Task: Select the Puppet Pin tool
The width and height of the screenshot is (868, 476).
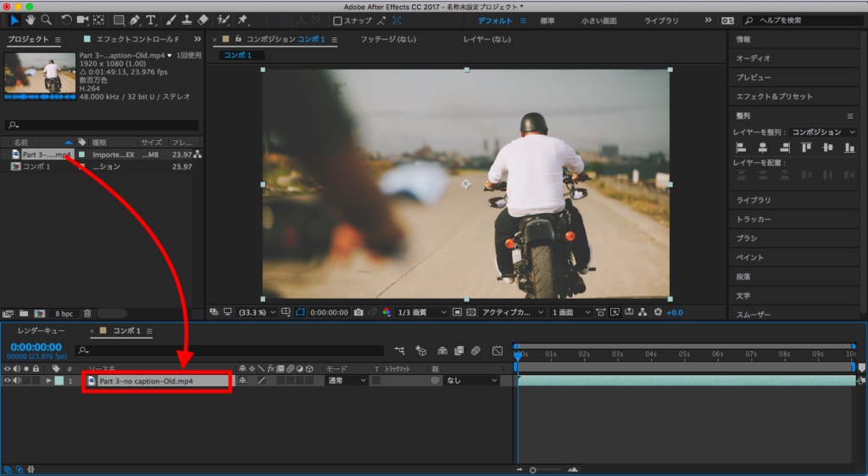Action: (243, 20)
